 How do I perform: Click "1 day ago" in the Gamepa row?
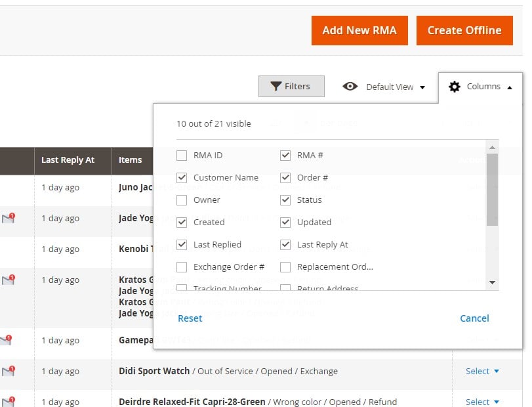[x=60, y=341]
